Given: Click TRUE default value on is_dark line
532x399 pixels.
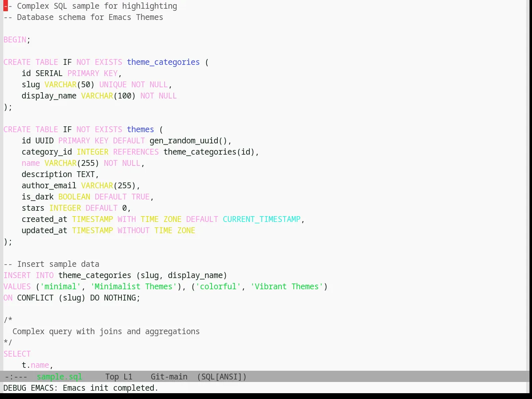Looking at the screenshot, I should [x=140, y=197].
